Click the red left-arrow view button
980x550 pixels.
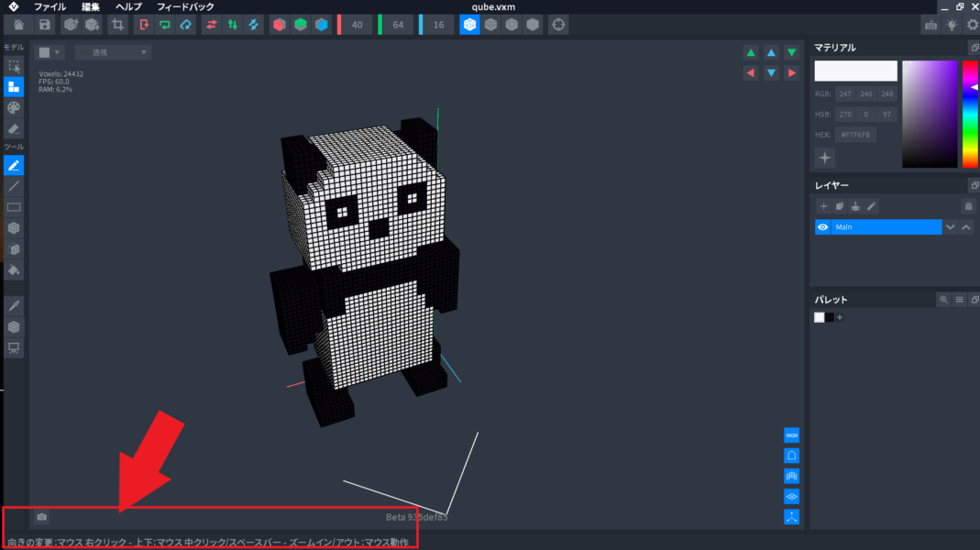751,73
